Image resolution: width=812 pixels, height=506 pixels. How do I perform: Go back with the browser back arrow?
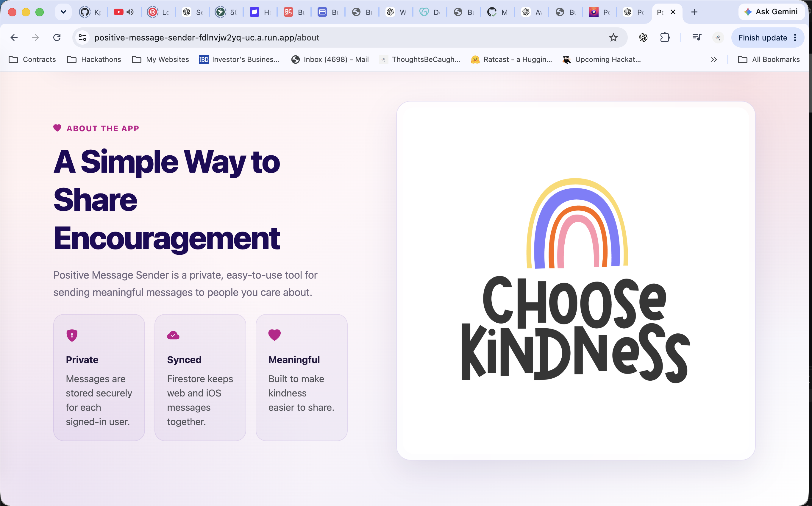point(14,38)
